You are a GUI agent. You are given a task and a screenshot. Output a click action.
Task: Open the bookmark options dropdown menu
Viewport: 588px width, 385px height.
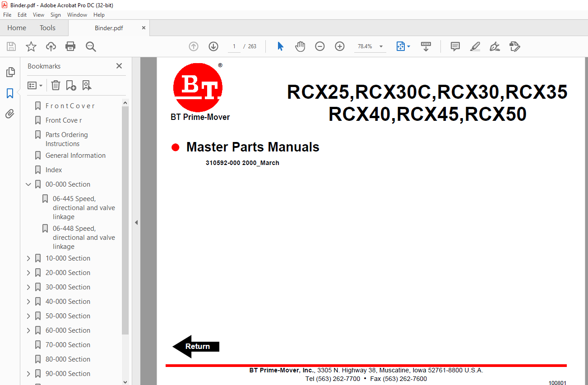[35, 85]
